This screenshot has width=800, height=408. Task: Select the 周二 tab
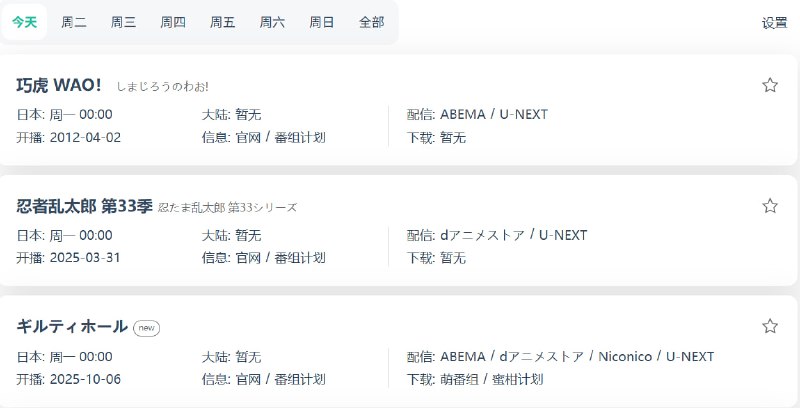click(74, 22)
